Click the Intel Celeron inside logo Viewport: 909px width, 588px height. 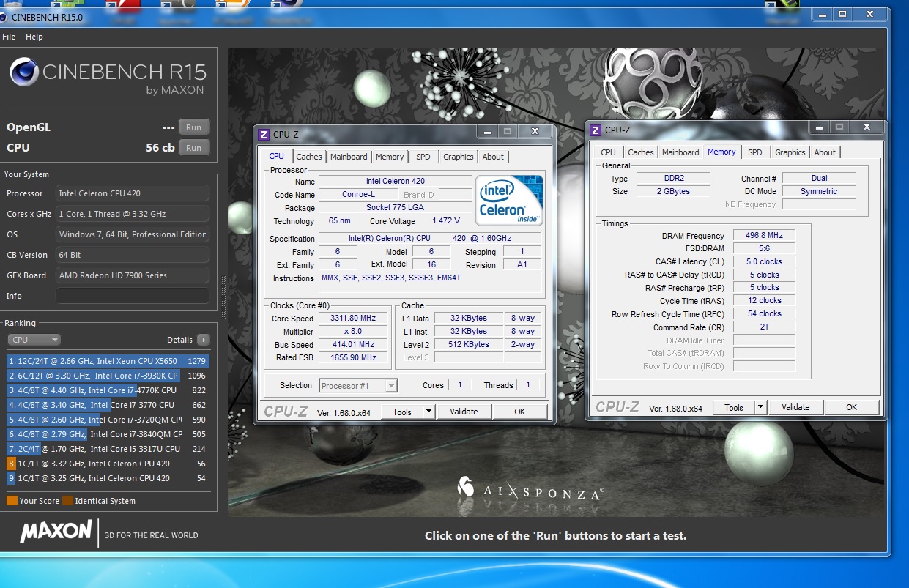coord(509,200)
